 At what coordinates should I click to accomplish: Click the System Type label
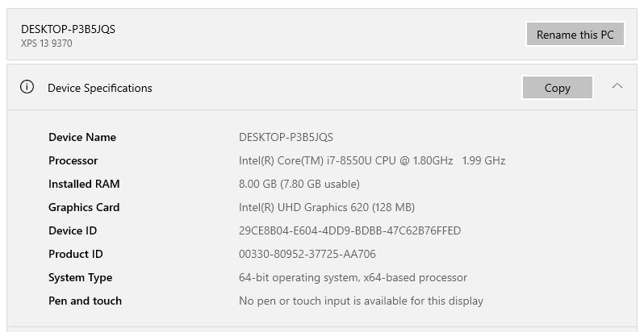[x=81, y=277]
